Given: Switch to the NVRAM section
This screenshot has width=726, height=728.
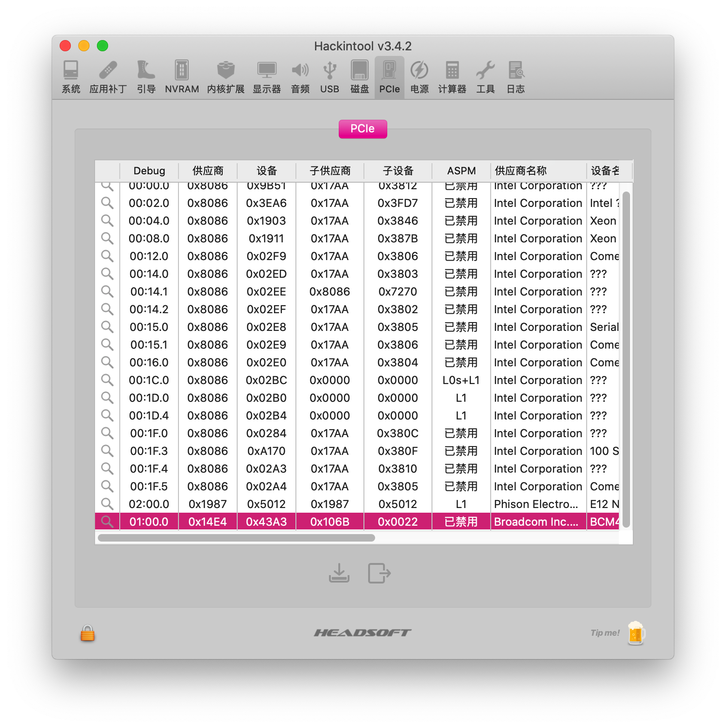Looking at the screenshot, I should [182, 77].
